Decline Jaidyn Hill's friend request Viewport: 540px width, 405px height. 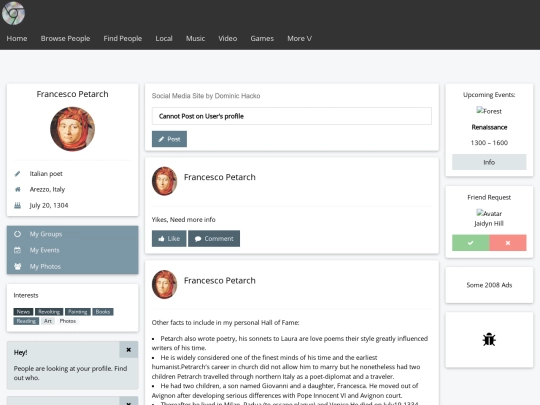508,243
